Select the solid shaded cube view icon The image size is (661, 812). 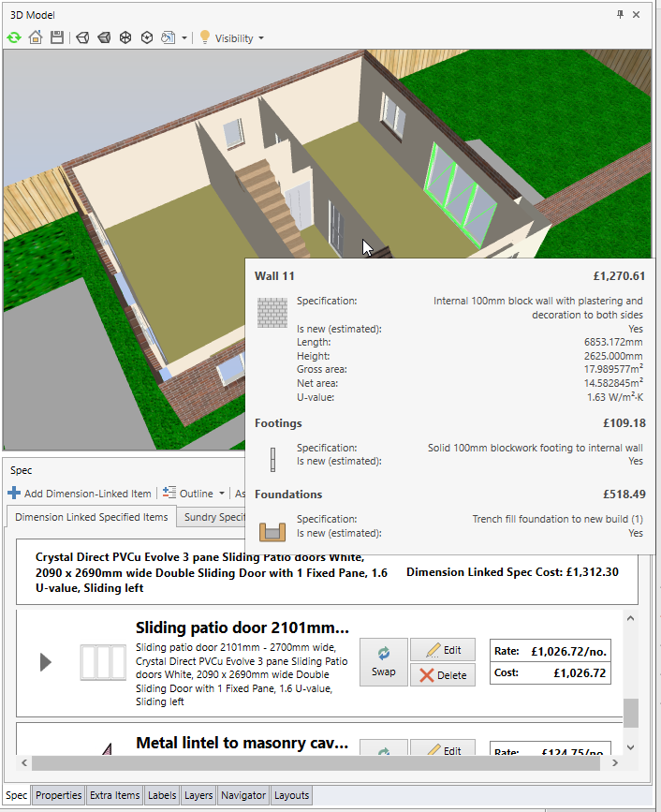click(x=103, y=37)
